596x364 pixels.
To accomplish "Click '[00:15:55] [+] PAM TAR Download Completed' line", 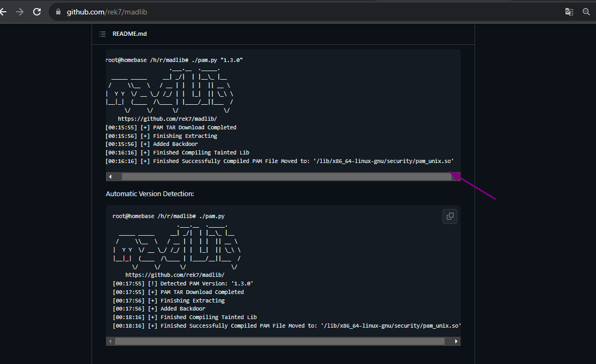I will click(171, 128).
